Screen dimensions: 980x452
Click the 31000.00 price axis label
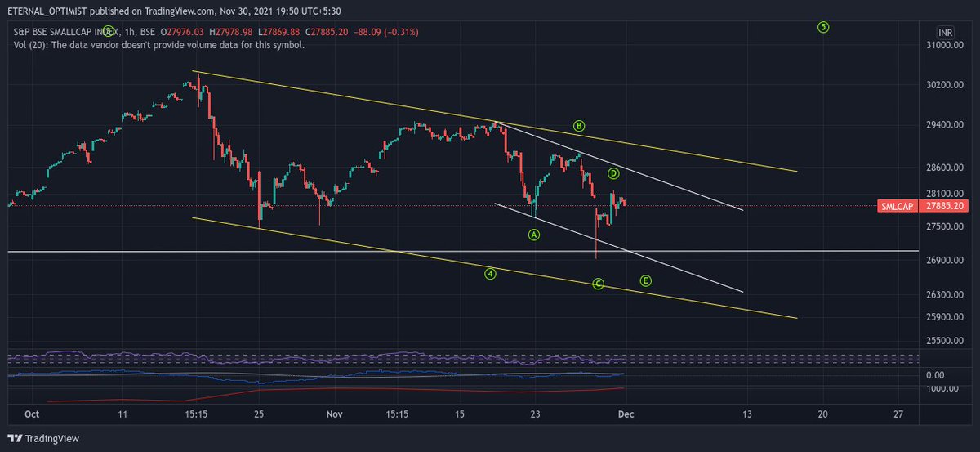coord(946,46)
